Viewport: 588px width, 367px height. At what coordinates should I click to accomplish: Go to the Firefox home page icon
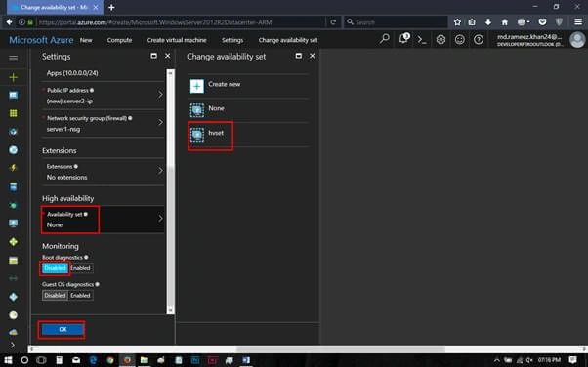pos(504,22)
